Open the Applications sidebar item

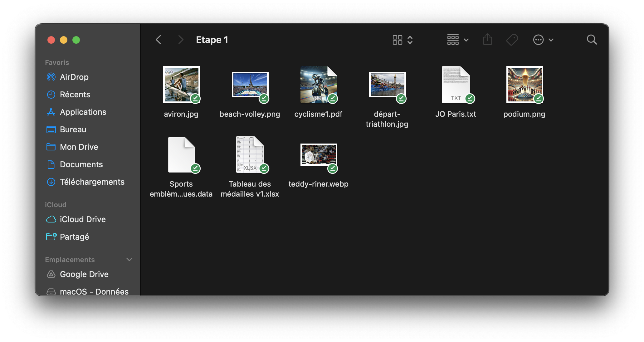pyautogui.click(x=83, y=112)
